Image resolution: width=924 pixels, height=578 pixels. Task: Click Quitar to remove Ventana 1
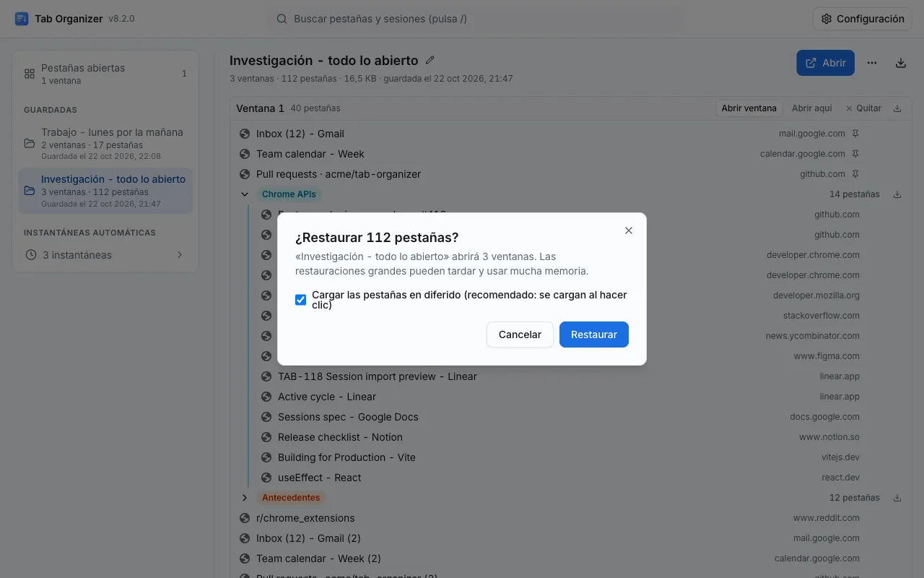coord(863,108)
